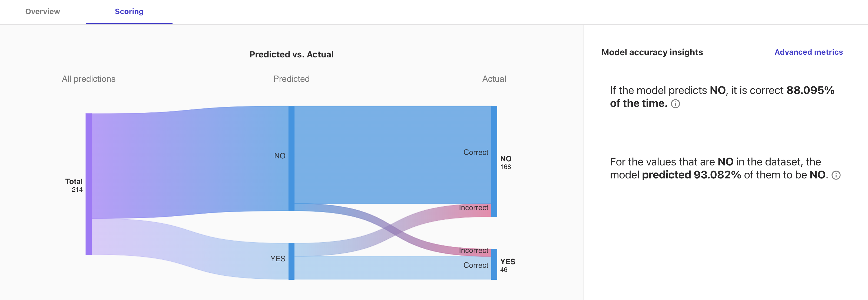
Task: Click the Actual YES 46 label
Action: click(507, 265)
